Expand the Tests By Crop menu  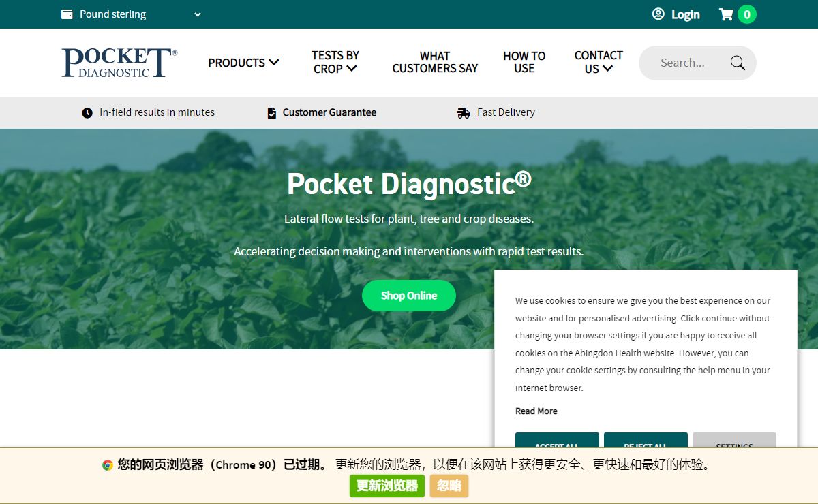(x=335, y=62)
